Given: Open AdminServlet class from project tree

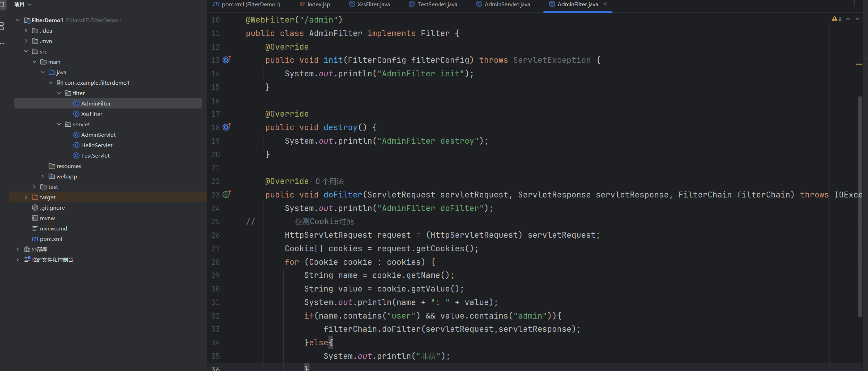Looking at the screenshot, I should click(x=98, y=135).
